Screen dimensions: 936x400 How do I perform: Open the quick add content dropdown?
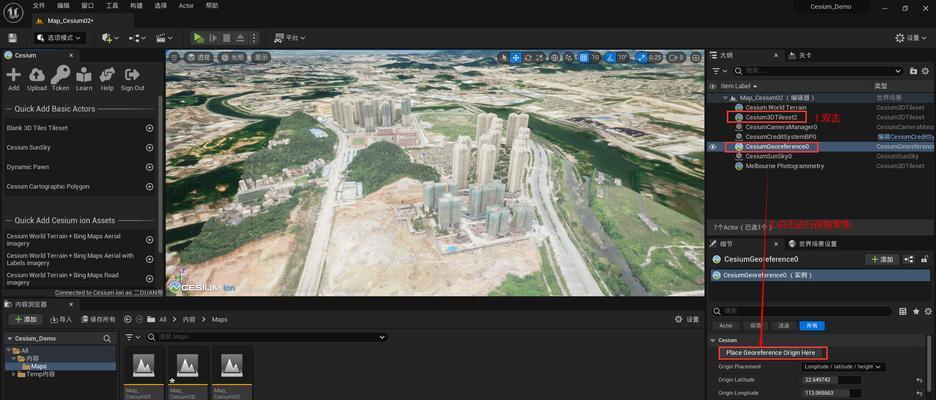(110, 38)
